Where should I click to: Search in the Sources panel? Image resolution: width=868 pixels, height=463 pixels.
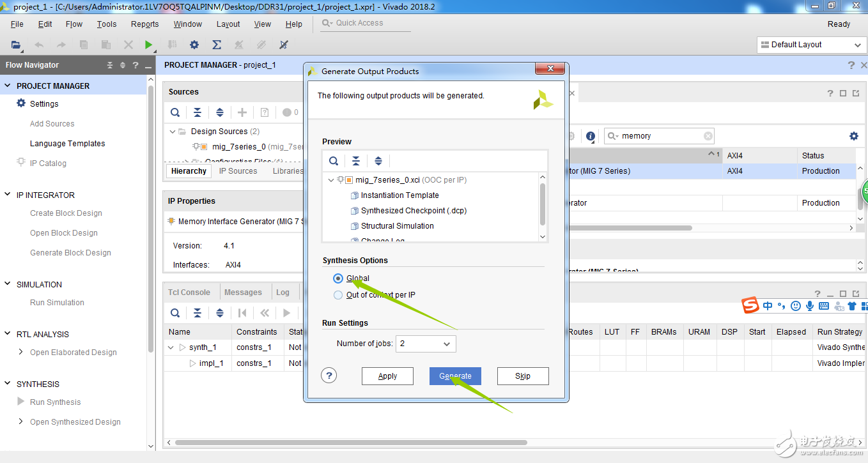(175, 112)
